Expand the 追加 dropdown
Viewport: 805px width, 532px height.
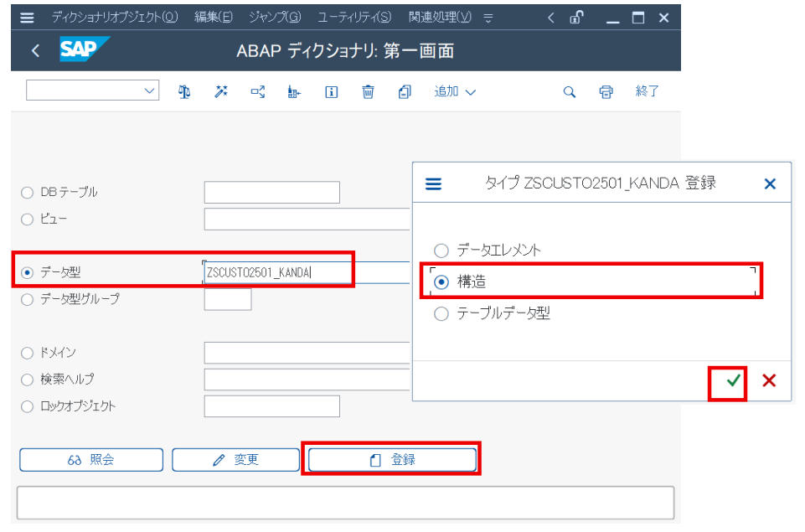coord(455,92)
